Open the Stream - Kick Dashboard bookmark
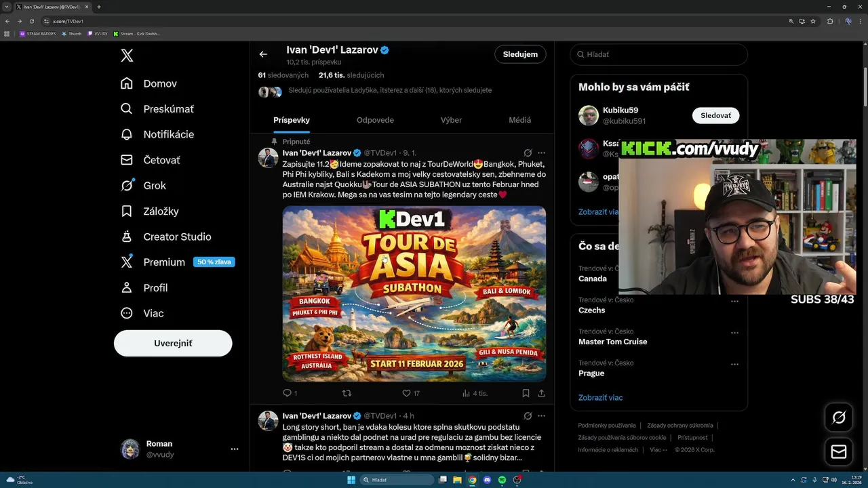Viewport: 868px width, 488px height. pos(137,33)
